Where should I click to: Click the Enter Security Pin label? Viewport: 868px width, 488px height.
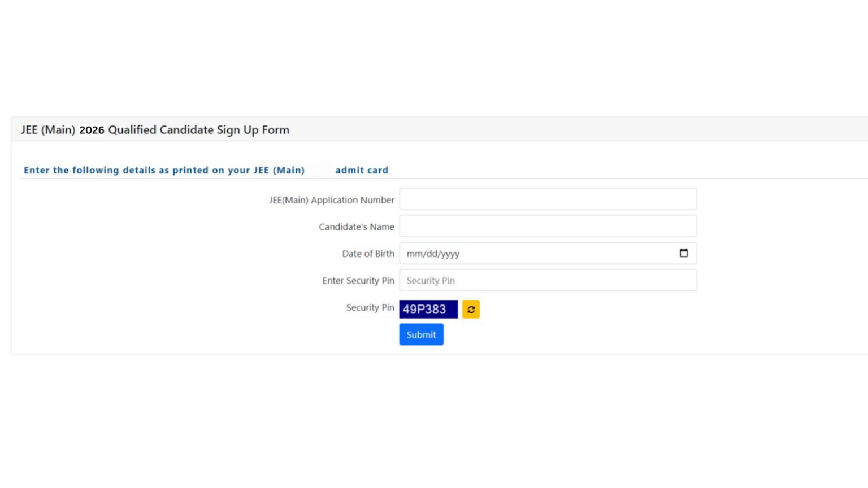[x=358, y=280]
